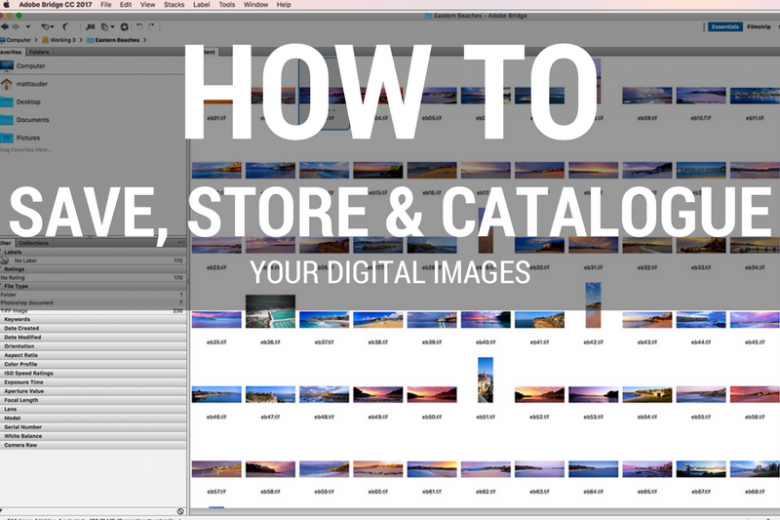Expand the Date Modified filter section
Screen dimensions: 780x520
tap(93, 337)
